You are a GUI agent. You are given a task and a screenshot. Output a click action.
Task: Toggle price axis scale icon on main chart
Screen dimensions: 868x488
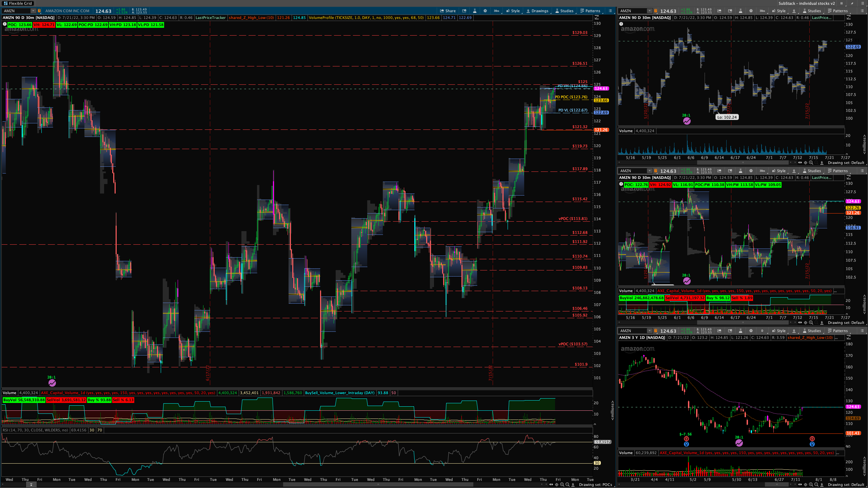(x=597, y=17)
